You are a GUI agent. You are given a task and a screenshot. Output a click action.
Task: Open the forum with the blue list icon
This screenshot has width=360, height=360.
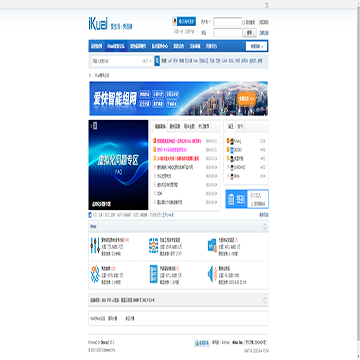tap(153, 274)
